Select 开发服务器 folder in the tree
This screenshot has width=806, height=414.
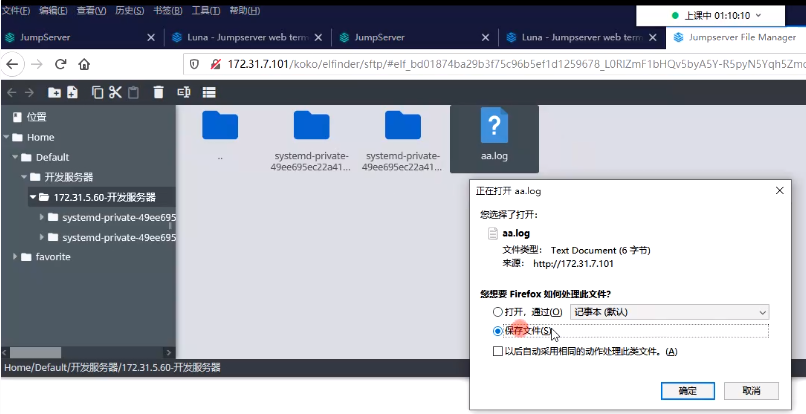point(68,177)
